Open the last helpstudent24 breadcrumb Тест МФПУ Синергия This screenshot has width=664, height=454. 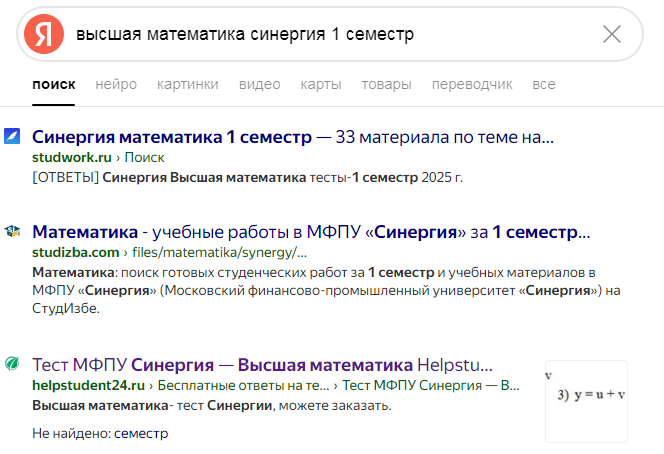pos(431,385)
